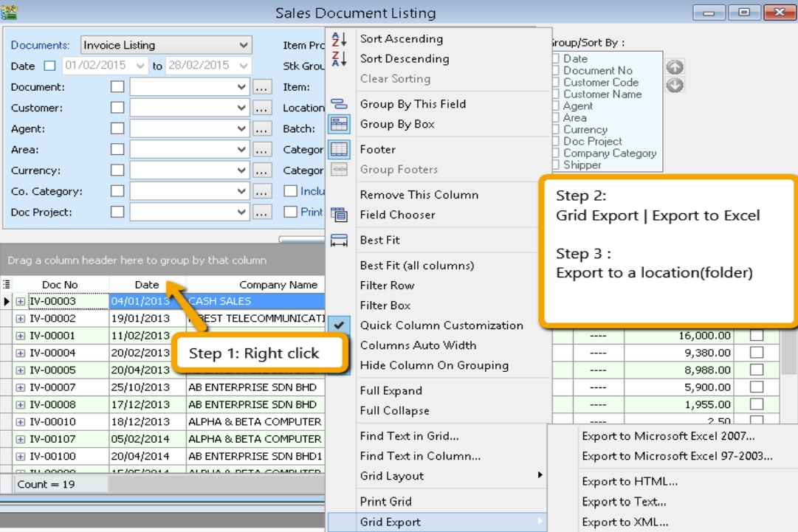Click the Company Name column header
This screenshot has width=798, height=532.
coord(255,285)
